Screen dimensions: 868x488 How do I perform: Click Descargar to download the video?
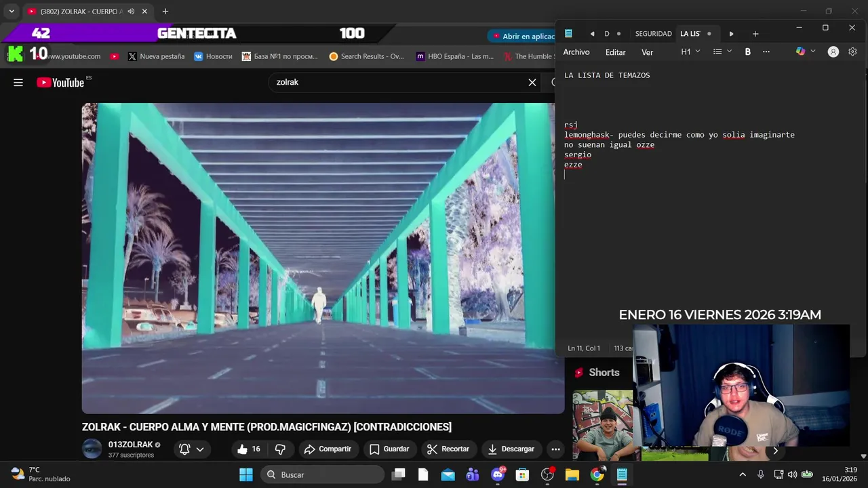pyautogui.click(x=511, y=449)
